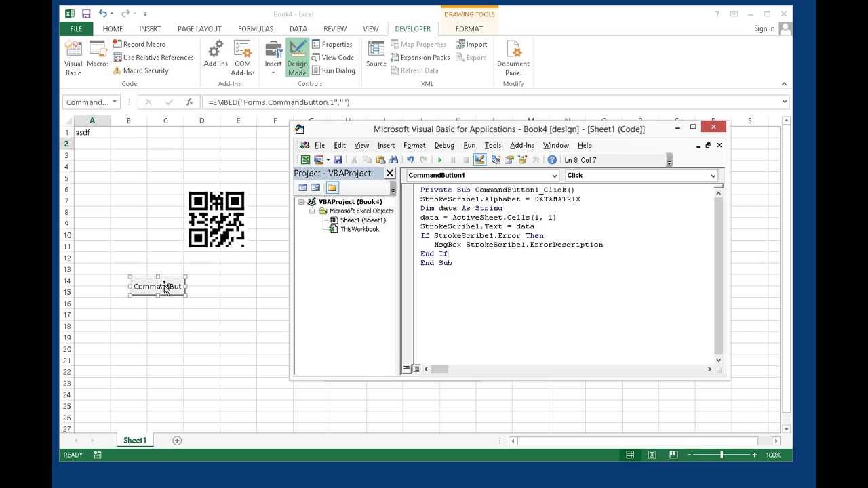
Task: Click Sign in link in Excel
Action: point(764,28)
